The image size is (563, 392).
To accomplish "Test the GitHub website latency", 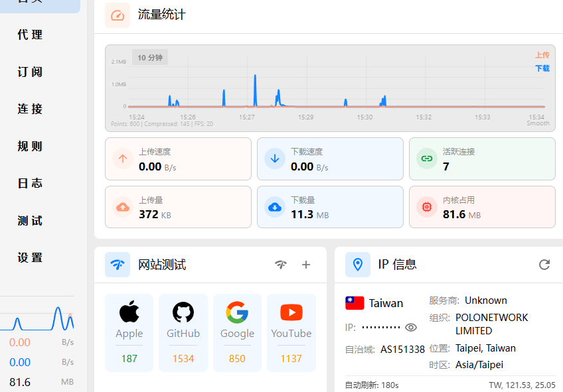I will [183, 333].
